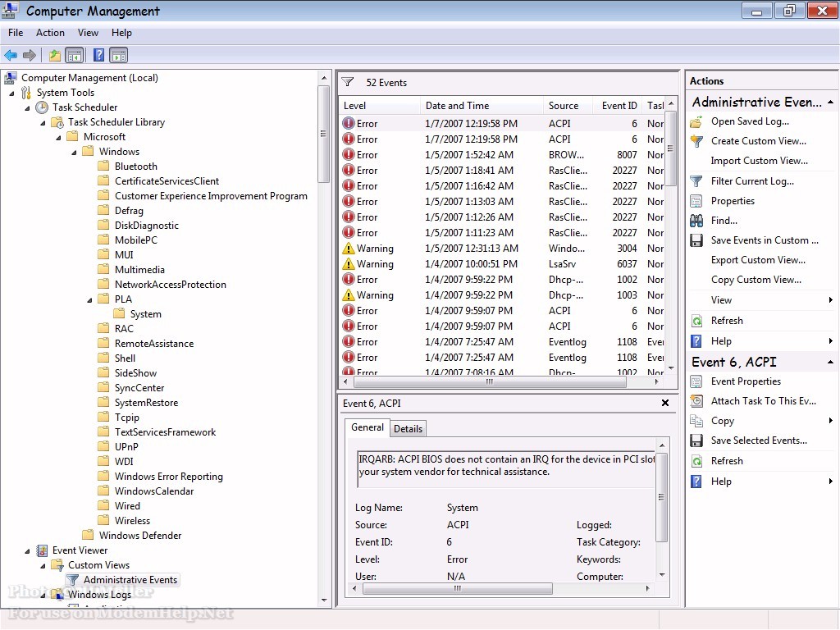Collapse the Event 6, ACPI actions section
Screen dimensions: 840x630
coord(830,362)
